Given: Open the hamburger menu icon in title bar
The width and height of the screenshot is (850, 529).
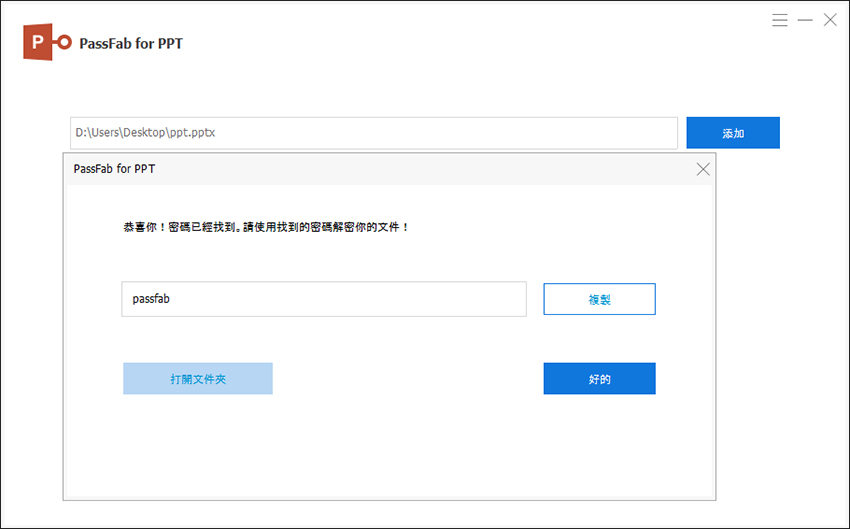Looking at the screenshot, I should (x=780, y=21).
